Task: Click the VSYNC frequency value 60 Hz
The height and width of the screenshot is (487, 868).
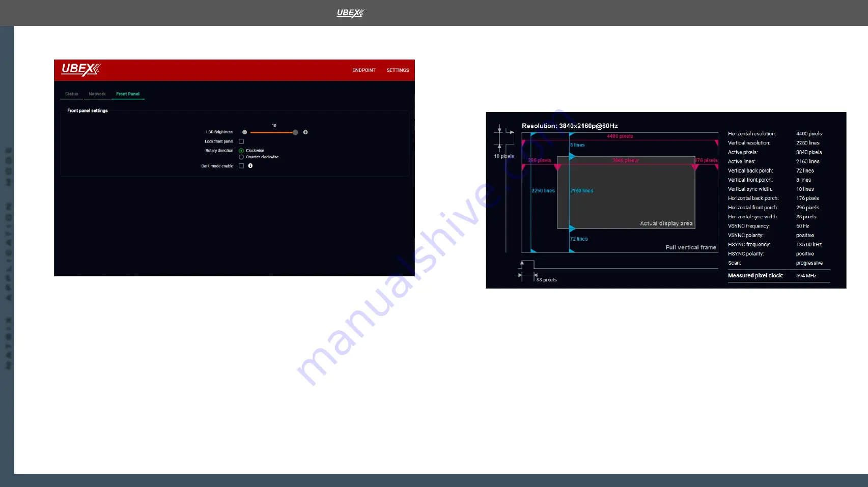Action: (x=803, y=226)
